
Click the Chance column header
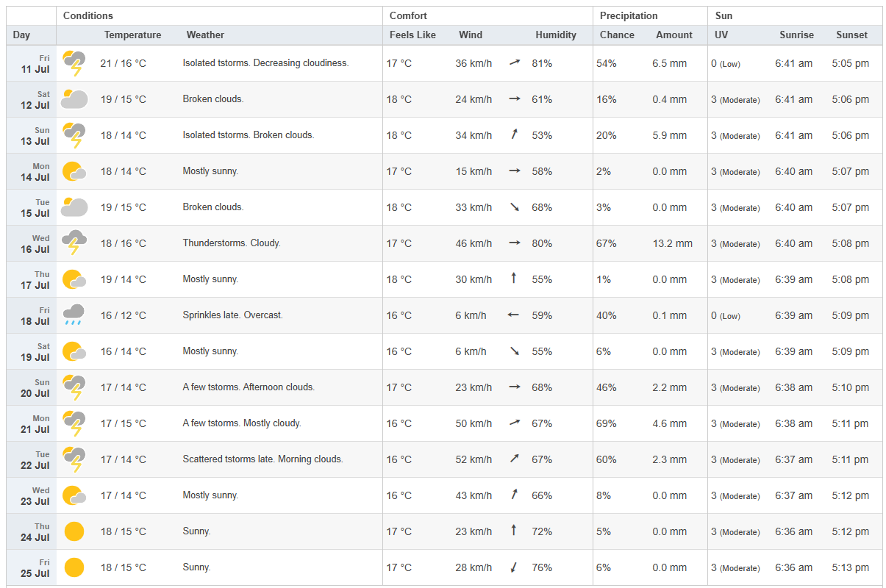point(617,35)
